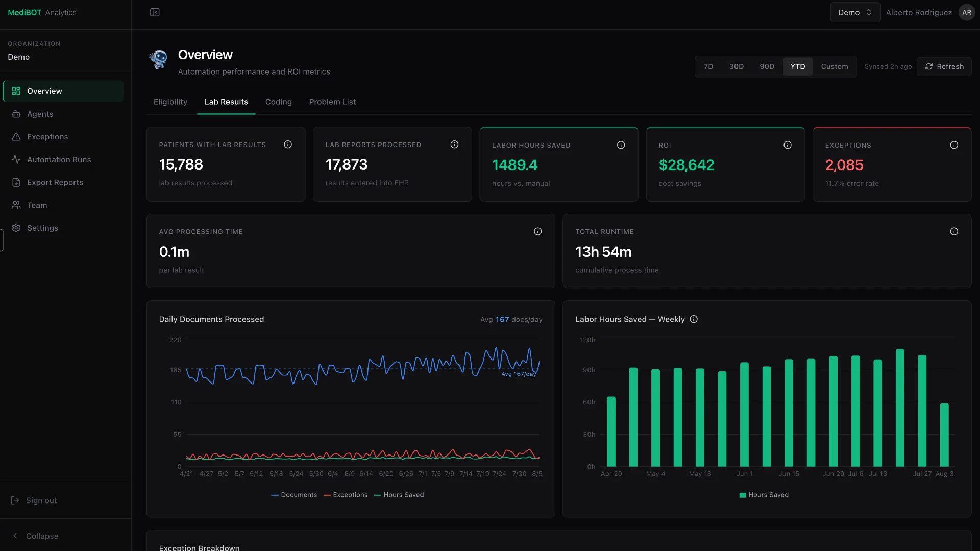Toggle Hours Saved line legend in daily chart

[x=399, y=495]
